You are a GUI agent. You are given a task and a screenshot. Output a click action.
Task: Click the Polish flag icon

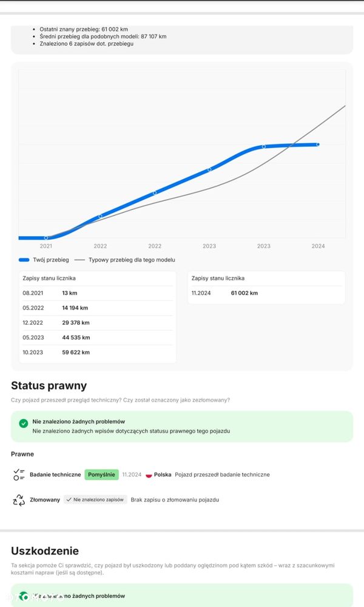pyautogui.click(x=149, y=475)
